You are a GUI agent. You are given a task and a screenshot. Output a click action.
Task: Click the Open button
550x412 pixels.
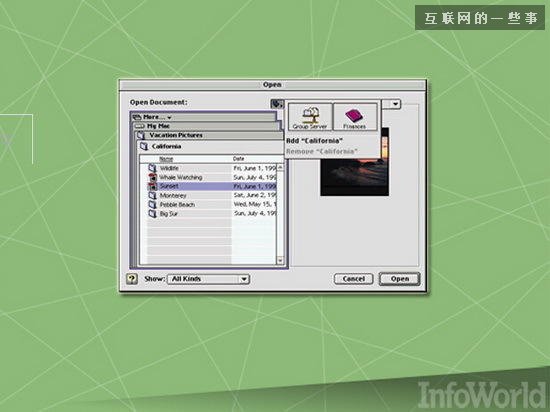pyautogui.click(x=400, y=279)
